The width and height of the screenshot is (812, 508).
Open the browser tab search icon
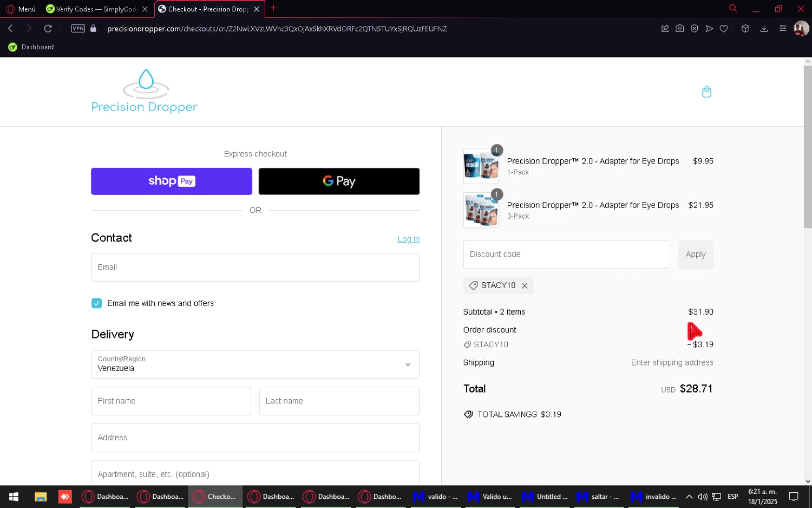(733, 9)
